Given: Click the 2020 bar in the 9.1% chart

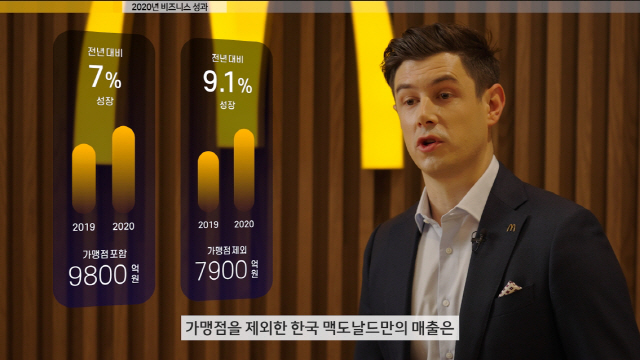Looking at the screenshot, I should (x=244, y=170).
